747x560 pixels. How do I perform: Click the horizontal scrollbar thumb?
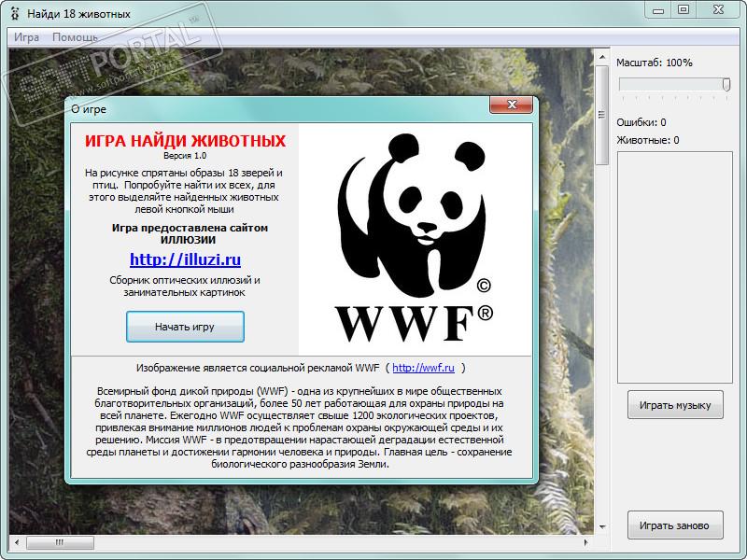pyautogui.click(x=60, y=542)
